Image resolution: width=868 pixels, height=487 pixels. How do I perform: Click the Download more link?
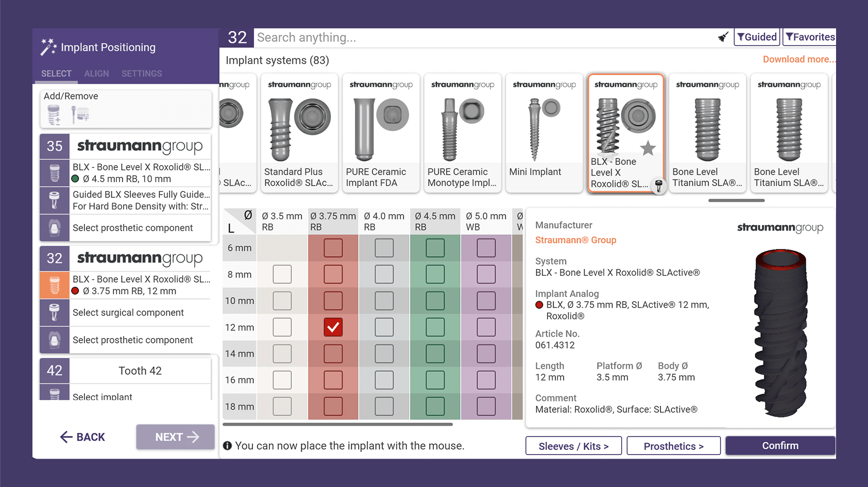tap(799, 59)
